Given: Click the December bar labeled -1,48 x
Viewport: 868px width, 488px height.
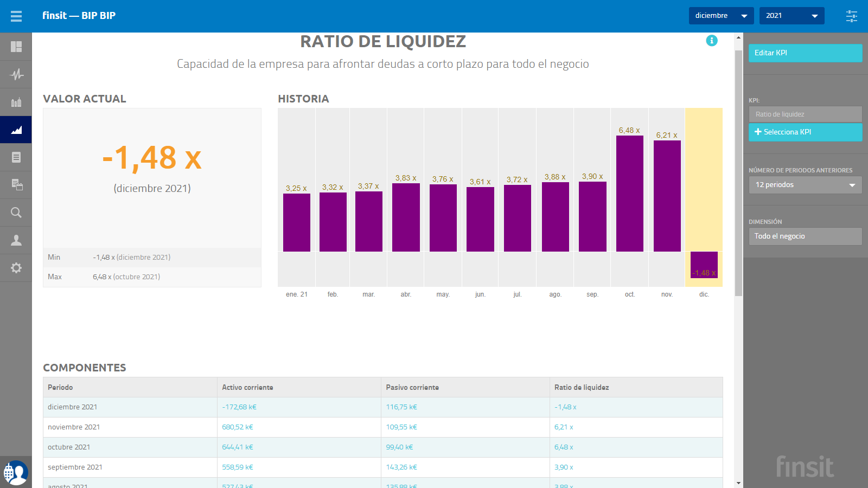Looking at the screenshot, I should pos(704,265).
